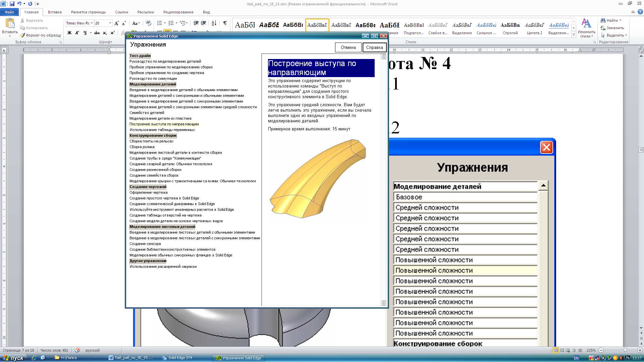Click the red X icon in the embedded screenshot
This screenshot has width=644, height=362.
pyautogui.click(x=546, y=147)
